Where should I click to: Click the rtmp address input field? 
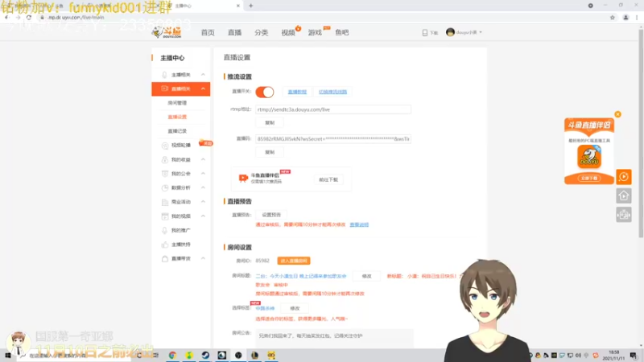pyautogui.click(x=333, y=109)
